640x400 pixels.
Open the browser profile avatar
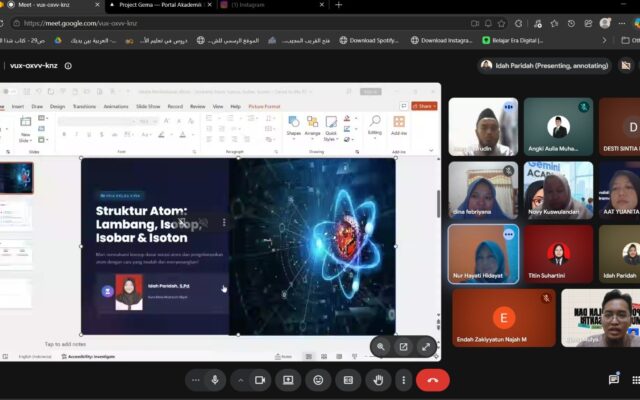coord(605,23)
